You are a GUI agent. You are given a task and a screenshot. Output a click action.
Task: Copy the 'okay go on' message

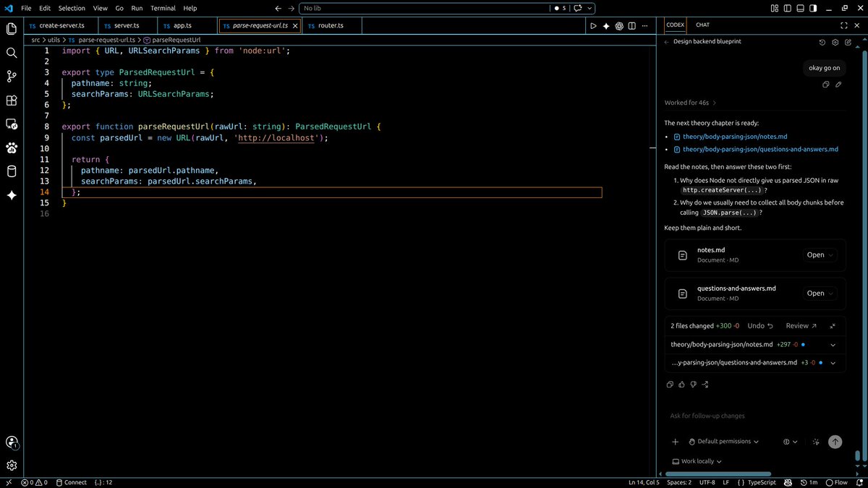[x=825, y=85]
